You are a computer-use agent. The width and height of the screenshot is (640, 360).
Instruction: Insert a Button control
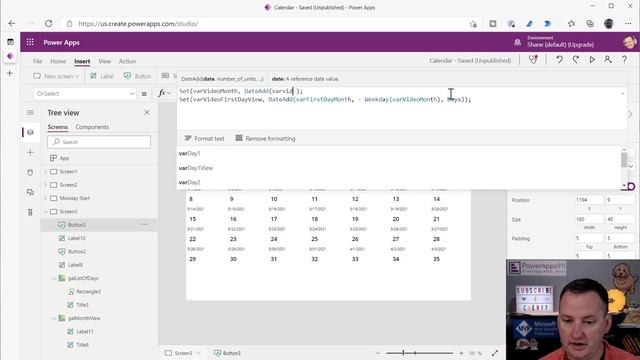pos(138,76)
